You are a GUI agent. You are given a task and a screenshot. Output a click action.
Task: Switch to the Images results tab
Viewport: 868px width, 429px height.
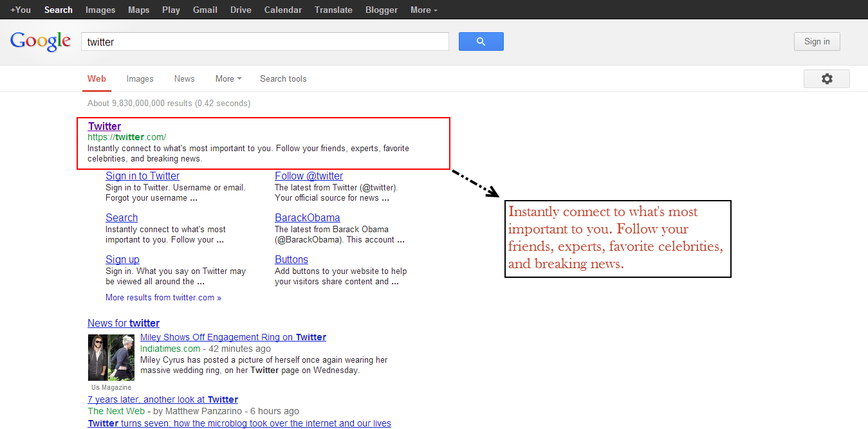140,78
